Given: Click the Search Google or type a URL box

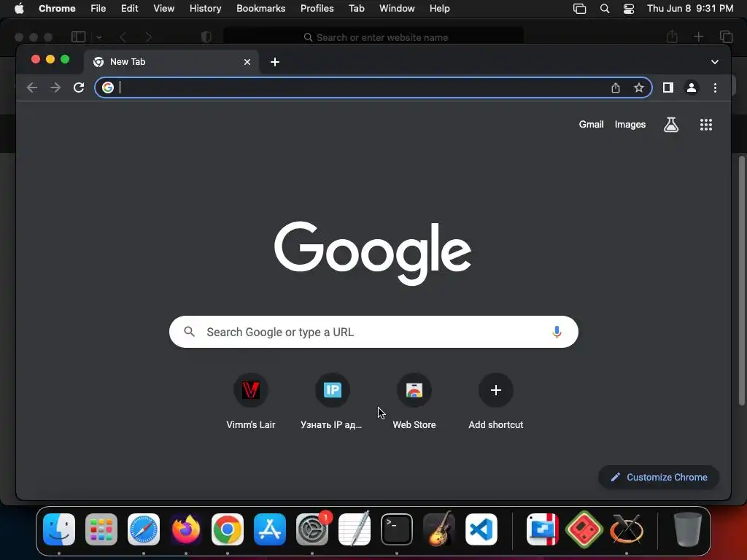Looking at the screenshot, I should pos(373,332).
